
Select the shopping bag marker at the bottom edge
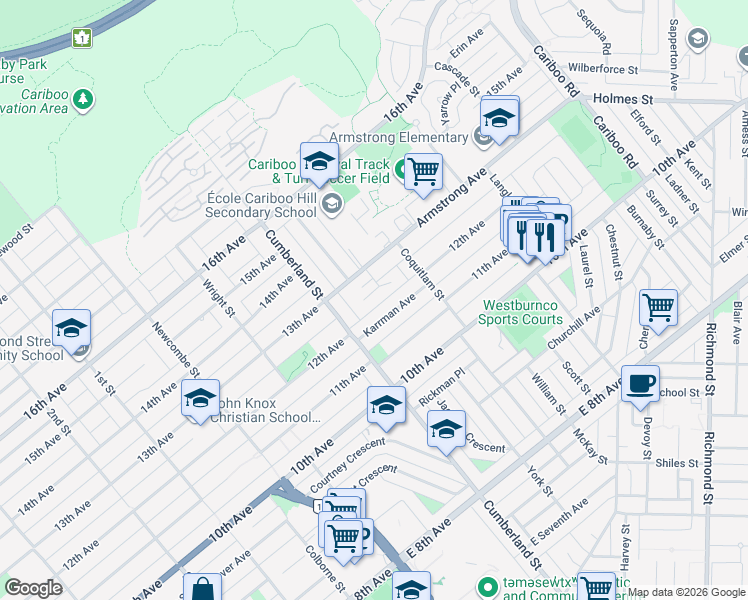coord(202,587)
